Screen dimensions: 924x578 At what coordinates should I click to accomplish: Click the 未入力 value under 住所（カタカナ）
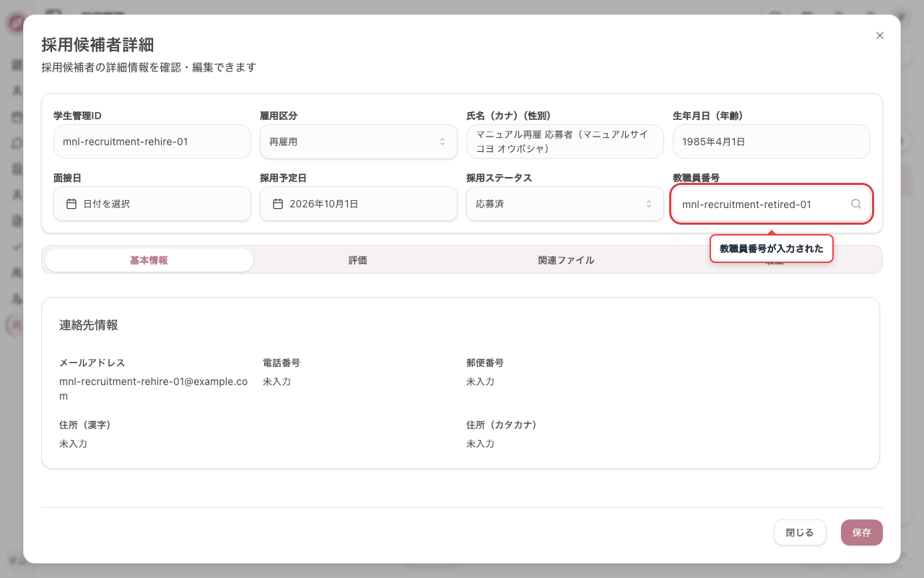click(x=480, y=444)
